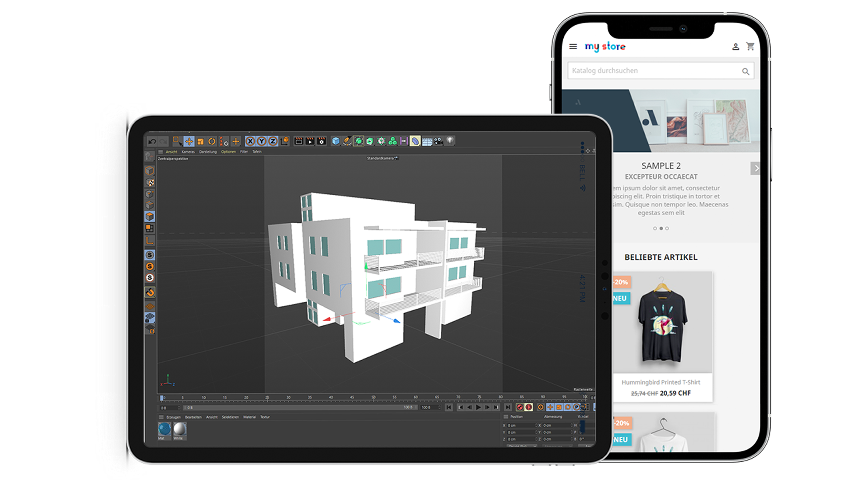Select the Move tool in the top toolbar
868x488 pixels.
coord(189,141)
